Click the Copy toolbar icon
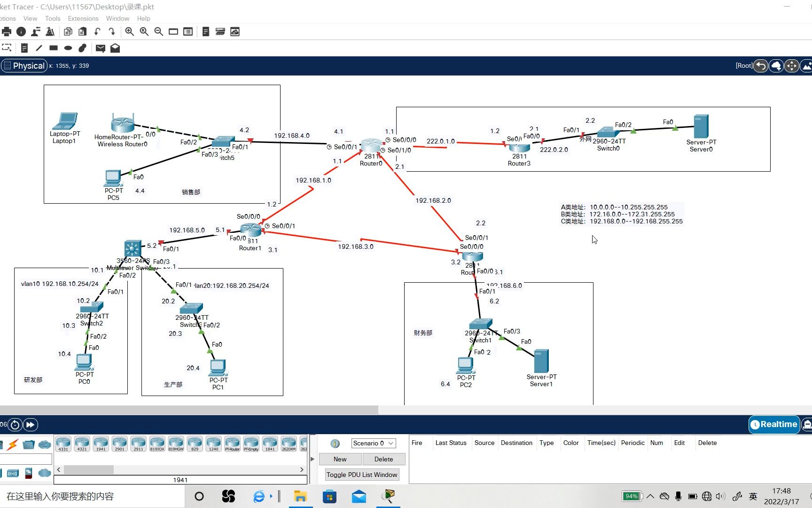Screen dimensions: 812x508 pyautogui.click(x=68, y=32)
